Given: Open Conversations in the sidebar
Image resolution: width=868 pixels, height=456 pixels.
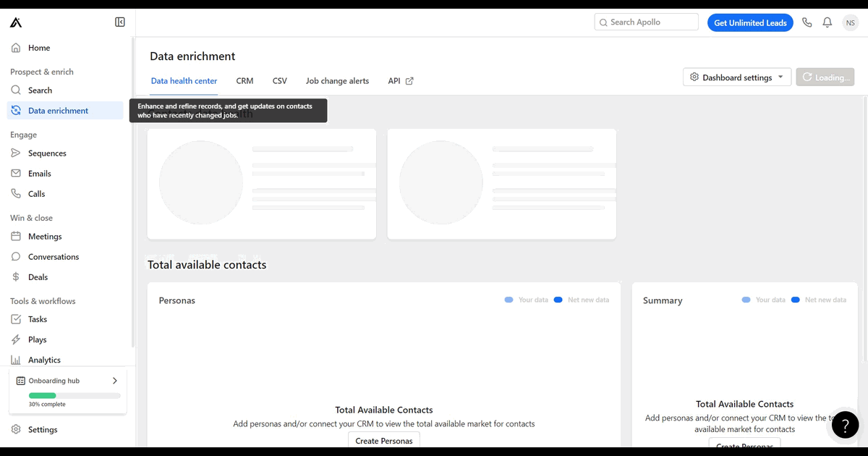Looking at the screenshot, I should pos(65,257).
